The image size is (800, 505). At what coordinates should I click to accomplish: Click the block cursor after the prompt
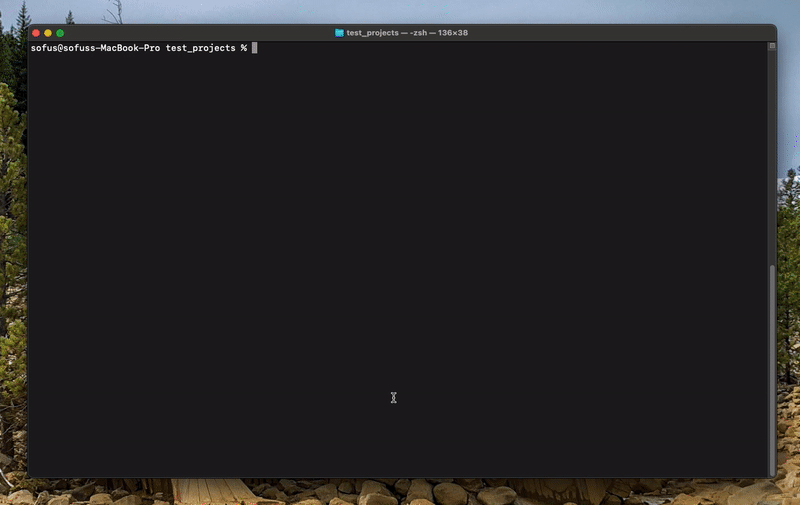255,48
